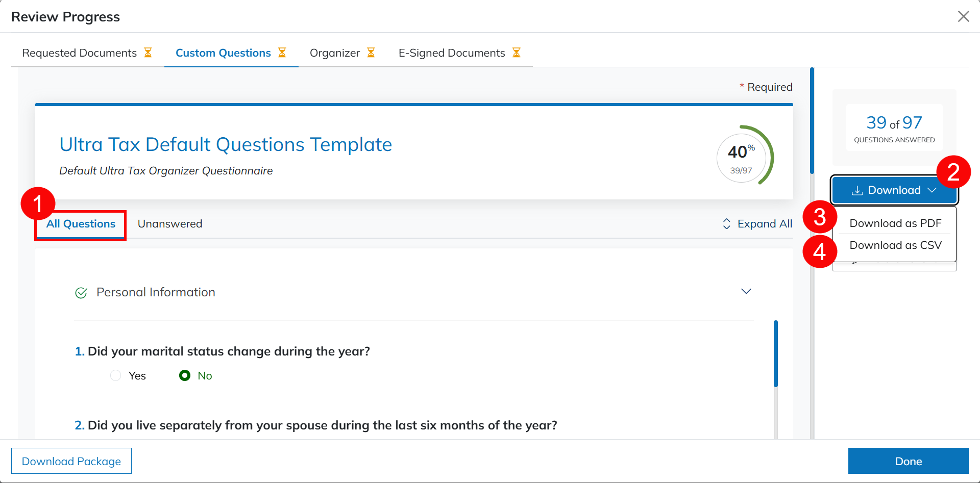
Task: Click hourglass icon beside Requested Documents
Action: coord(148,53)
